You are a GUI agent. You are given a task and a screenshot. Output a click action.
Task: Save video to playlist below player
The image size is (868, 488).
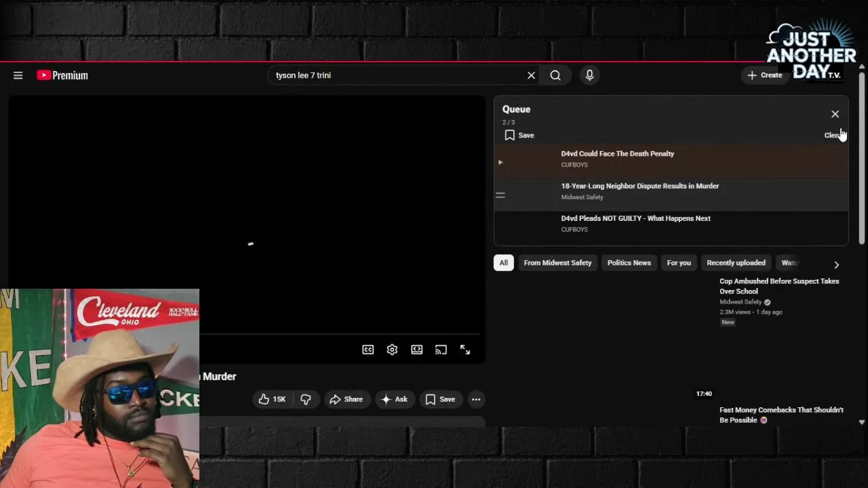[440, 399]
